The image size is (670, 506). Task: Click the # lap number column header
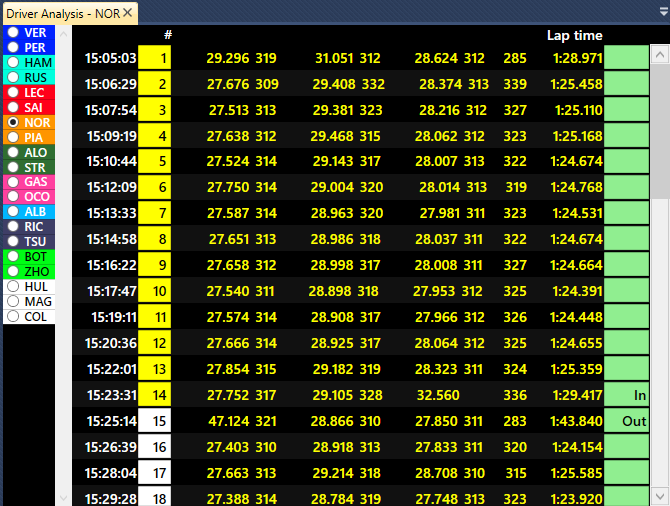168,35
